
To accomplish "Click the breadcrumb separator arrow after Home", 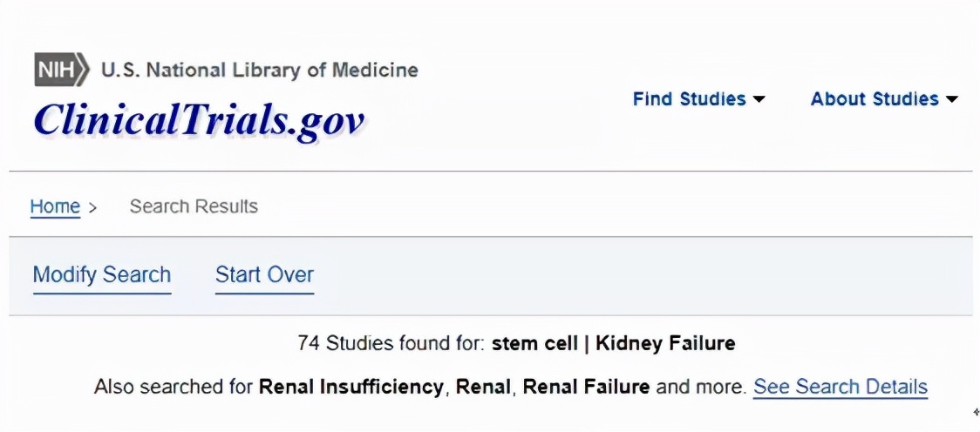I will [92, 207].
